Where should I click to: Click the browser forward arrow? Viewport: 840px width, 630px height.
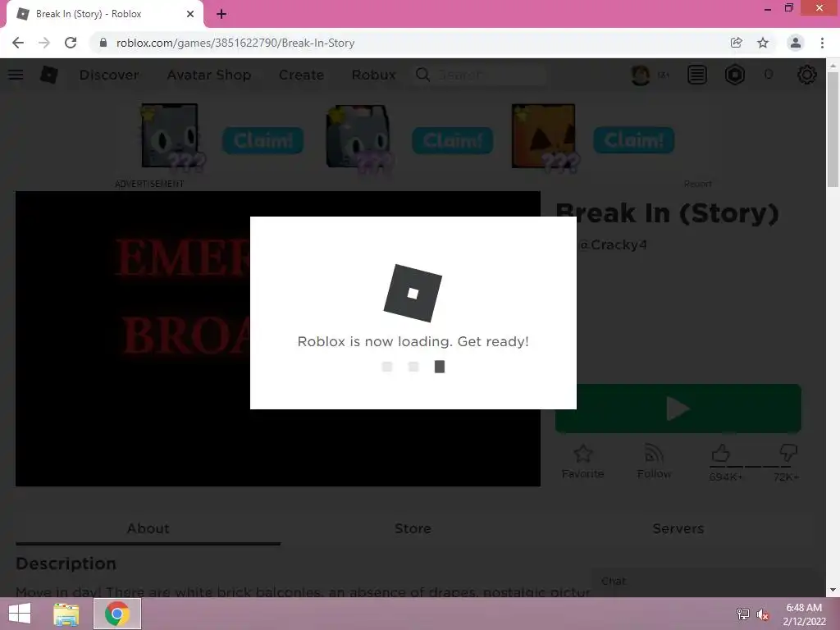pos(44,43)
